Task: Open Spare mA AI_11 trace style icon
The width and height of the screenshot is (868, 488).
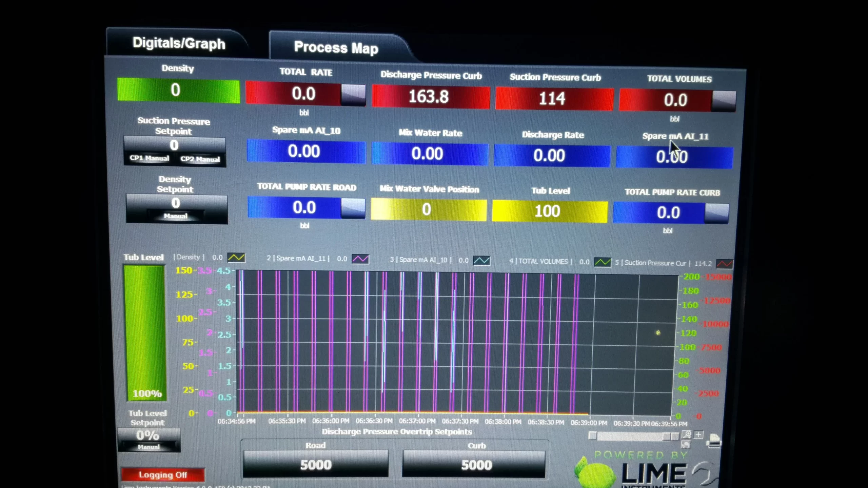Action: click(x=360, y=259)
